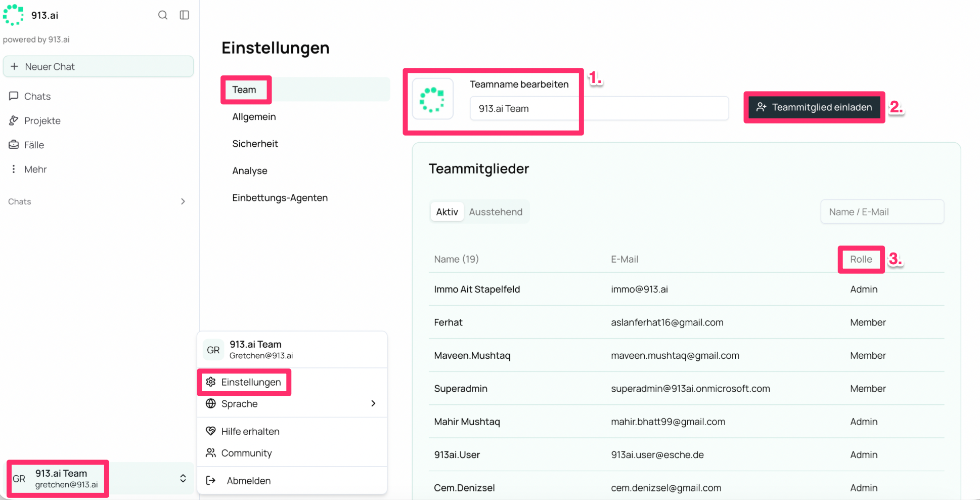Click the logout icon beside Abmelden
Screen dimensions: 980x500
(x=211, y=480)
